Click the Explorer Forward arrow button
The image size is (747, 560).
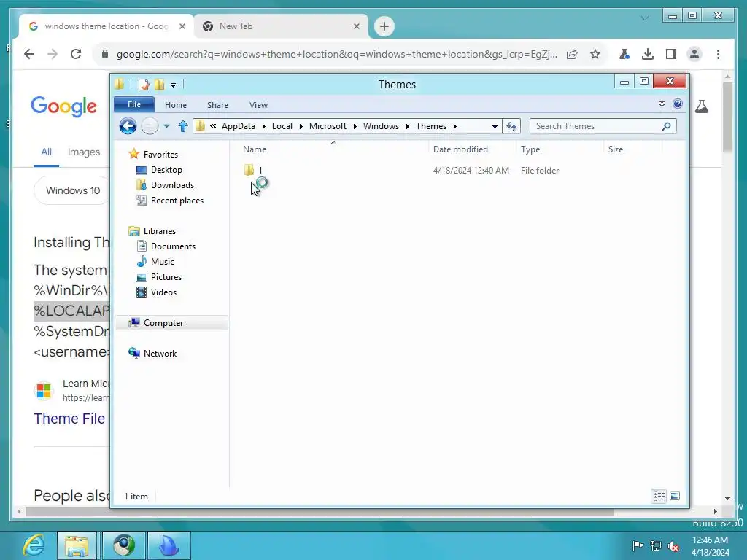pyautogui.click(x=150, y=126)
